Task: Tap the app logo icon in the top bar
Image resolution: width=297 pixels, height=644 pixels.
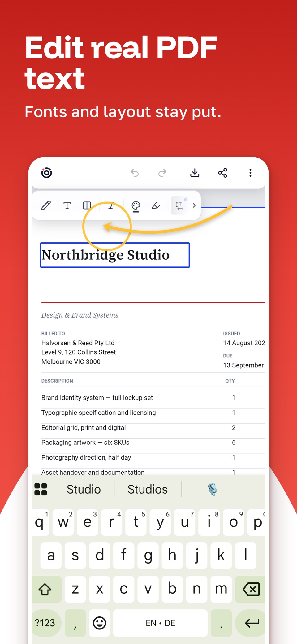Action: pyautogui.click(x=47, y=173)
